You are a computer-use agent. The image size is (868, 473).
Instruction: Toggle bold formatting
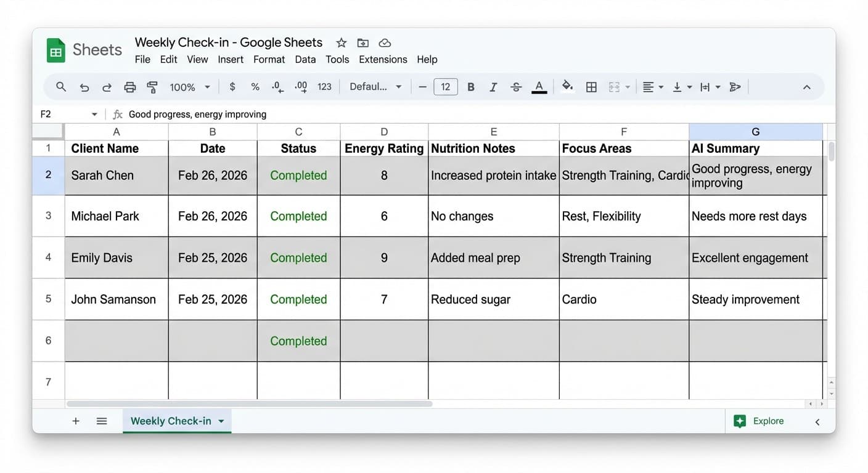470,87
